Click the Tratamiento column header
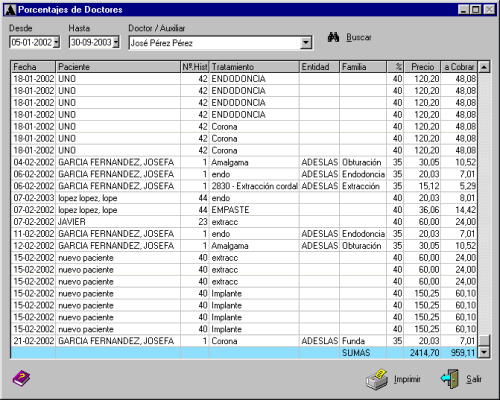 click(254, 67)
